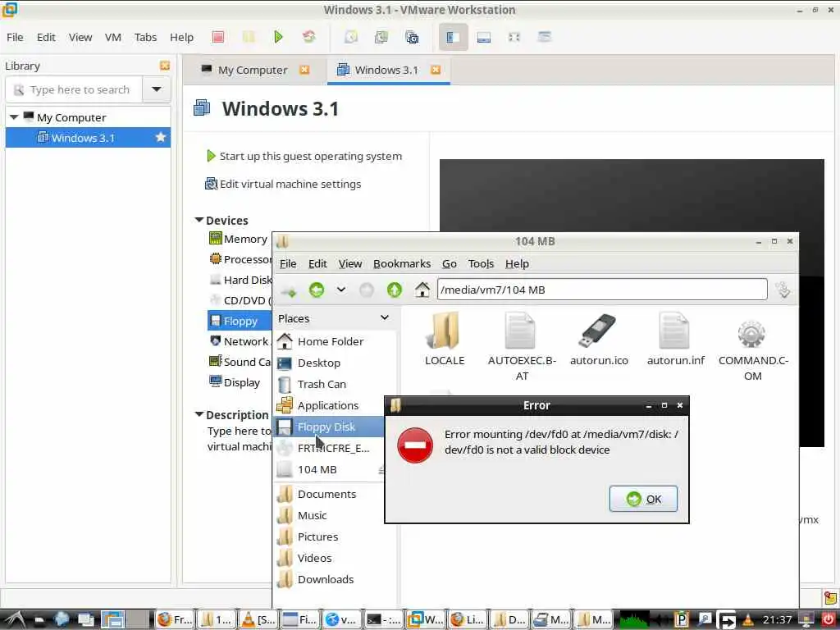Open the Places side pane dropdown
This screenshot has width=840, height=630.
385,318
